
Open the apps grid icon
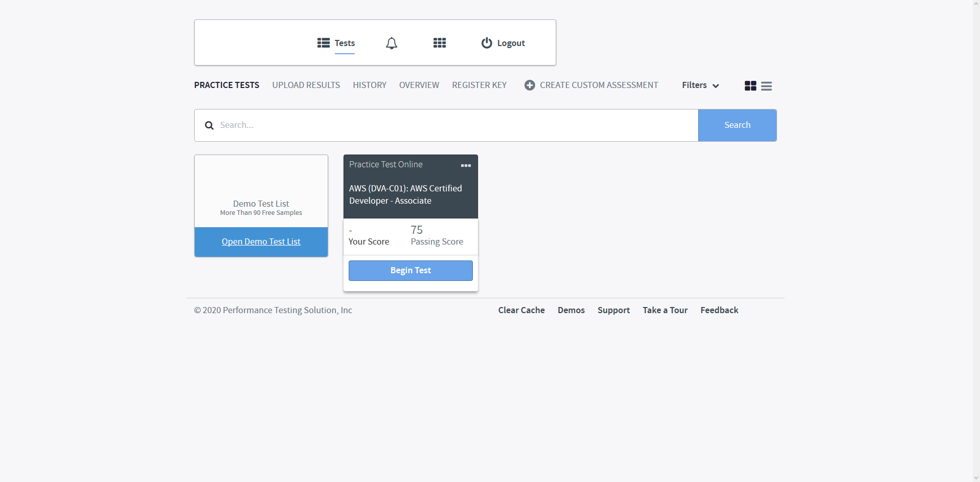(440, 43)
